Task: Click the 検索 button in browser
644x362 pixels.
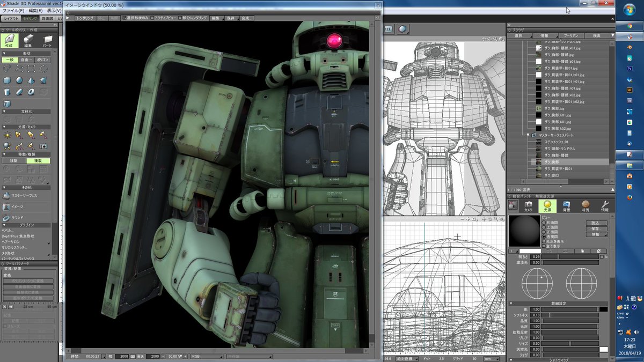Action: (597, 35)
